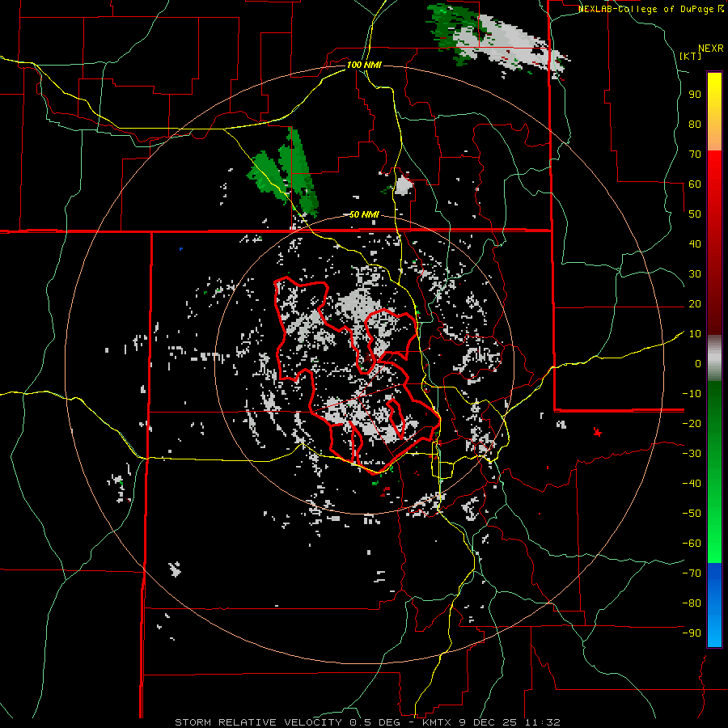Click the "-90" value on velocity scale
Viewport: 728px width, 728px height.
coord(692,633)
